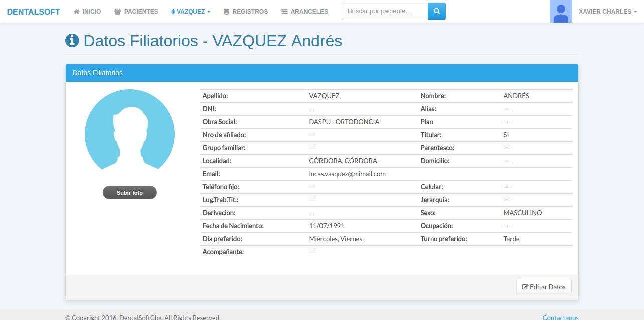Focus the Buscar por paciente search field

(x=385, y=11)
